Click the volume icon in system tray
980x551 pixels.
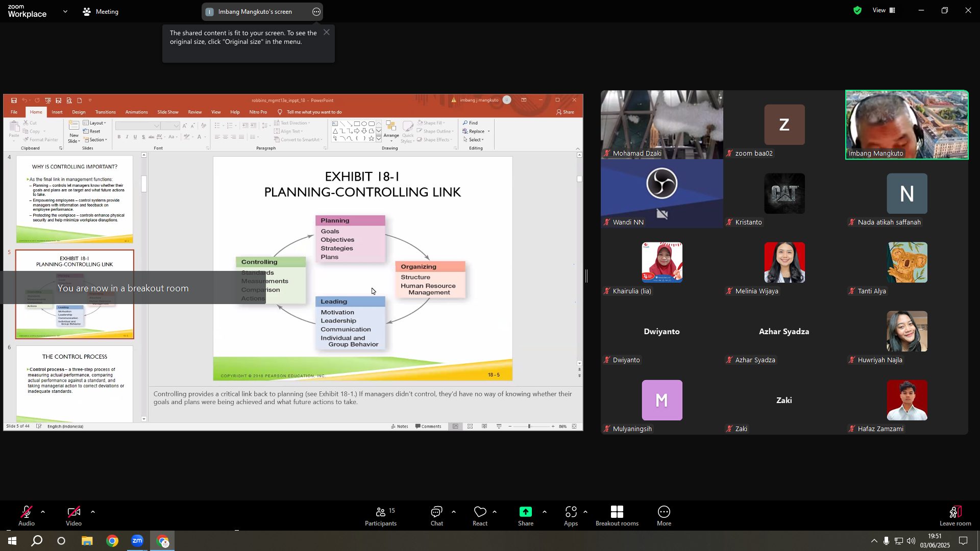(x=911, y=541)
